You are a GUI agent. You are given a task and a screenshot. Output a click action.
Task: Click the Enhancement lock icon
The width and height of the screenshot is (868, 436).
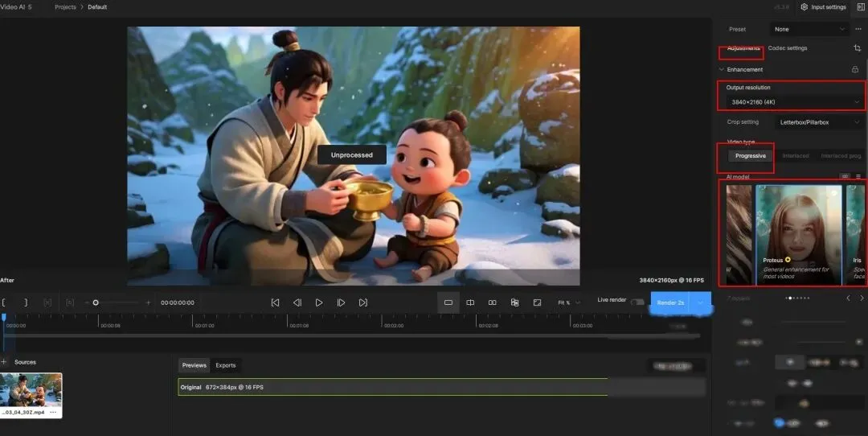tap(855, 69)
